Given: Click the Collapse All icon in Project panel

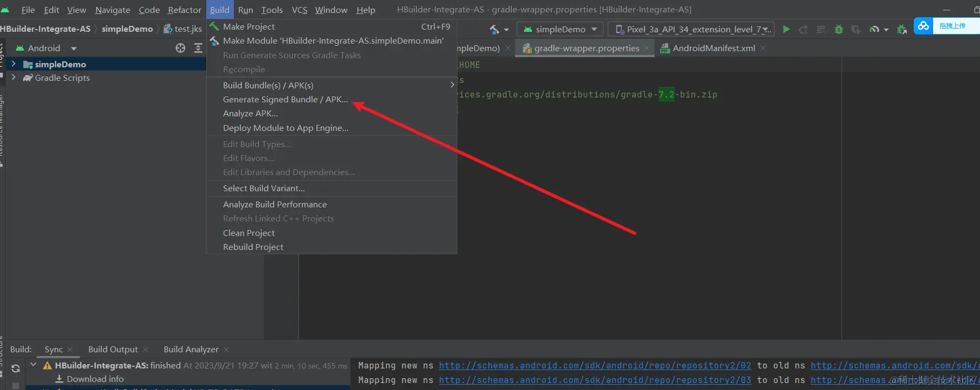Looking at the screenshot, I should click(x=198, y=48).
